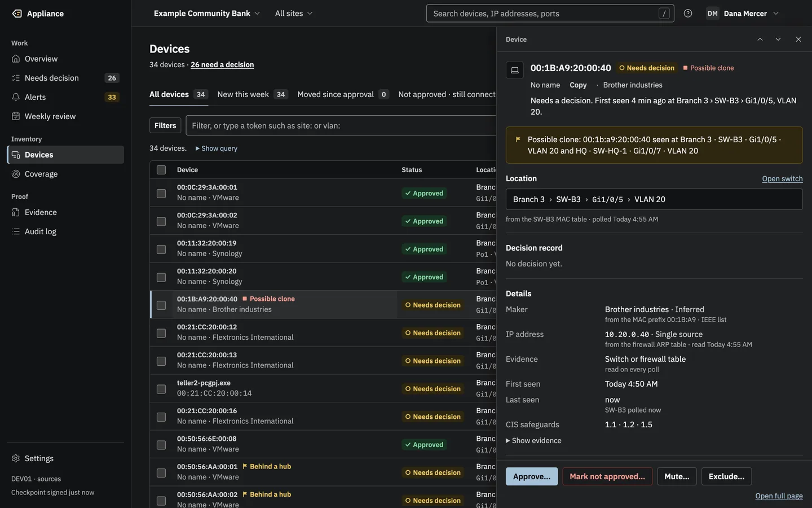Image resolution: width=812 pixels, height=508 pixels.
Task: Click the Filters button
Action: click(165, 126)
